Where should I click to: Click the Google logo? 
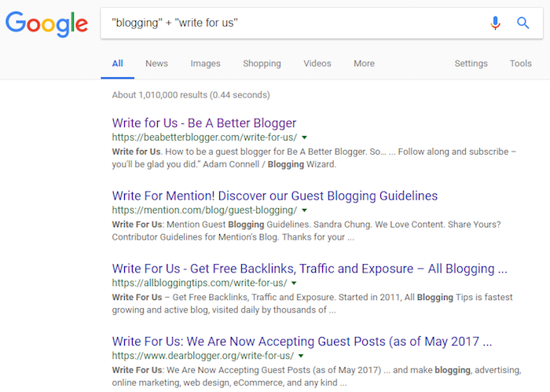pyautogui.click(x=46, y=24)
